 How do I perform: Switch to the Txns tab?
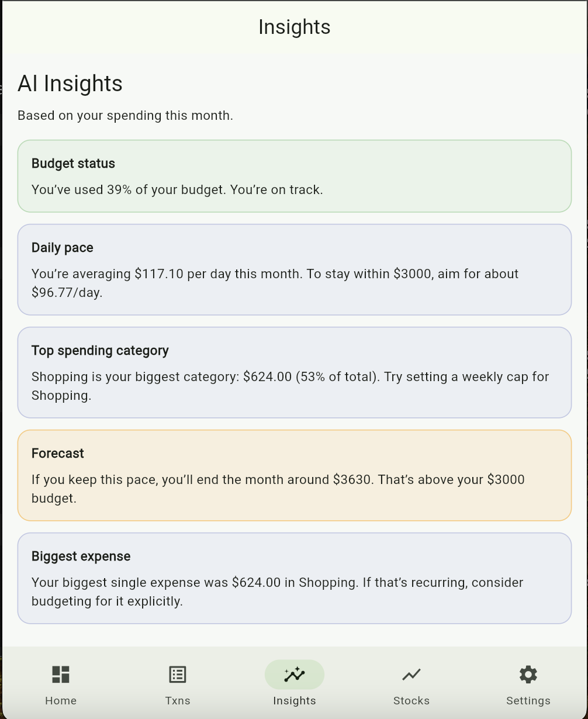pyautogui.click(x=178, y=684)
